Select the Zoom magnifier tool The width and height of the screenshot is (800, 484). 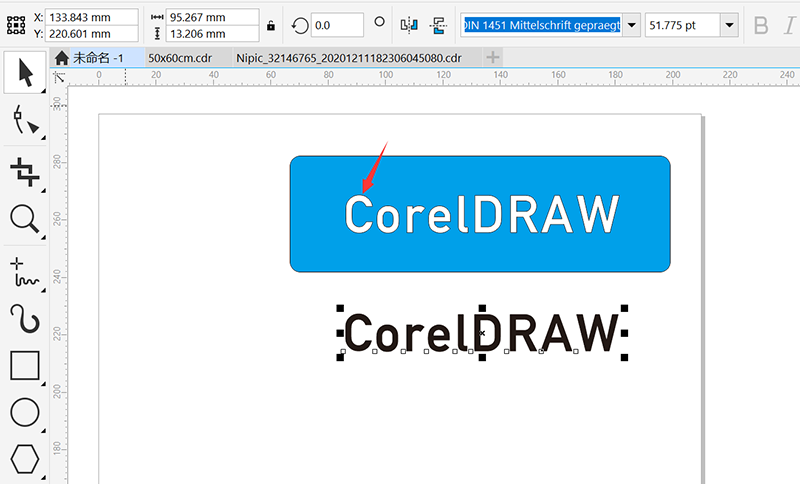pyautogui.click(x=25, y=219)
